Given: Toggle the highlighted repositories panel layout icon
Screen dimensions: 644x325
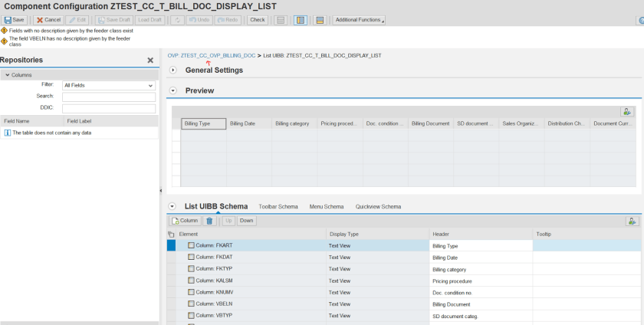Looking at the screenshot, I should pos(301,20).
